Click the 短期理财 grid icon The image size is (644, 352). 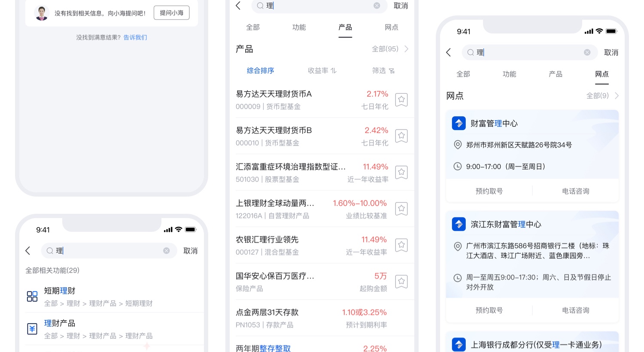[32, 296]
